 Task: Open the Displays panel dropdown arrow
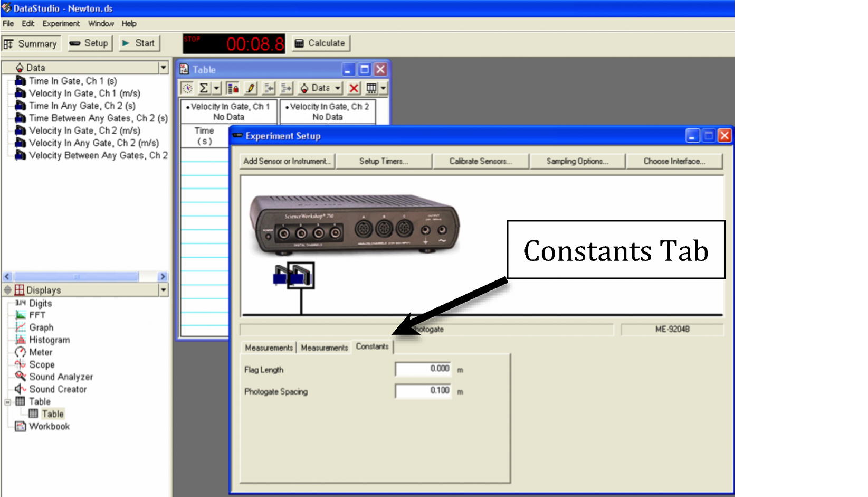(x=163, y=290)
